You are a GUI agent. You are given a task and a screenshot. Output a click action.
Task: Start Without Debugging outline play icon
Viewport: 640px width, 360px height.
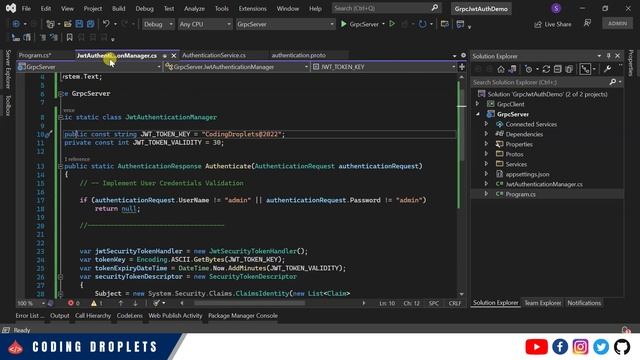pyautogui.click(x=392, y=24)
